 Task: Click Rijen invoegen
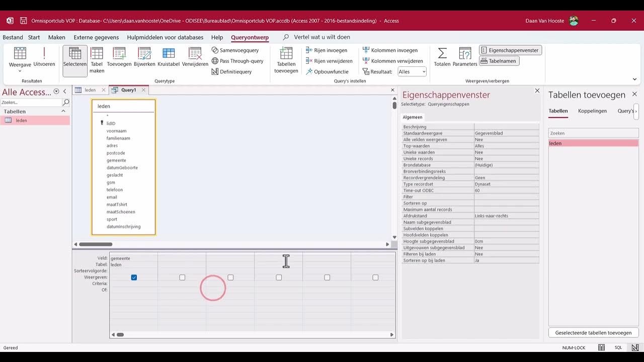coord(326,50)
